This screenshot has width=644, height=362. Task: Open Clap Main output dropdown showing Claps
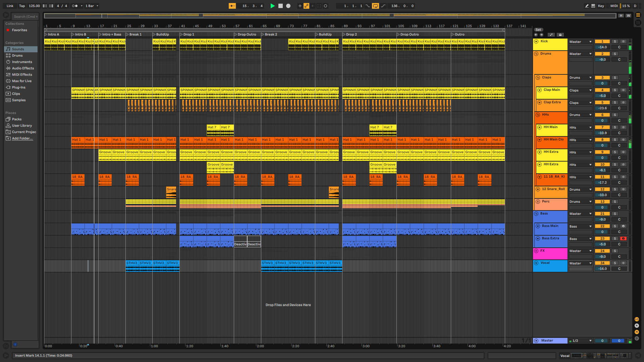pos(580,90)
